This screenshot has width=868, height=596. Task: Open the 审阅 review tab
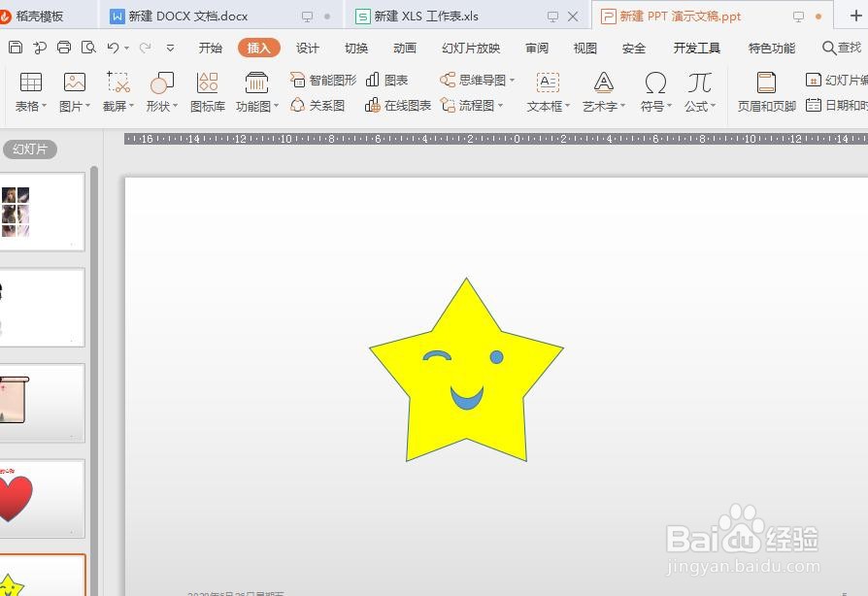click(x=536, y=49)
